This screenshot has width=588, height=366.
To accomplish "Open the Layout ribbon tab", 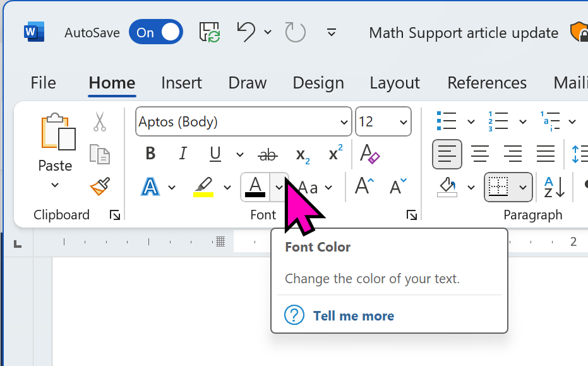I will (395, 83).
